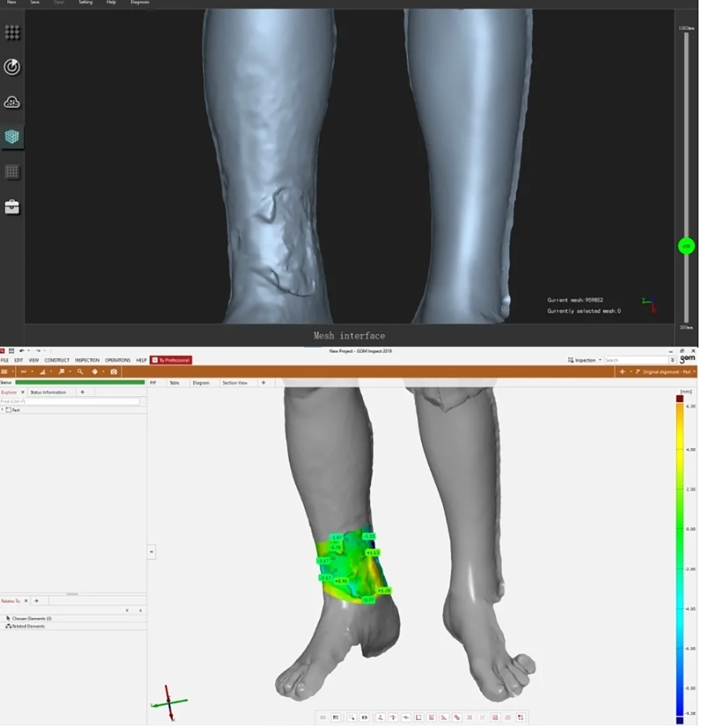Click the magnifier search icon in orange toolbar

(80, 372)
